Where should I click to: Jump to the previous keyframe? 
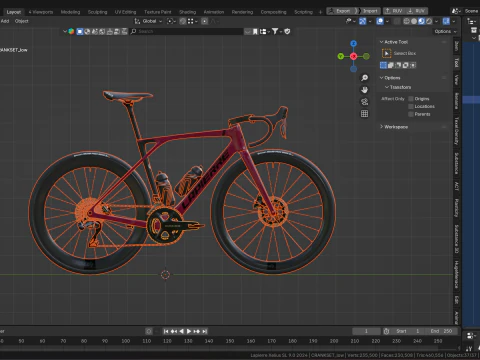pos(174,331)
